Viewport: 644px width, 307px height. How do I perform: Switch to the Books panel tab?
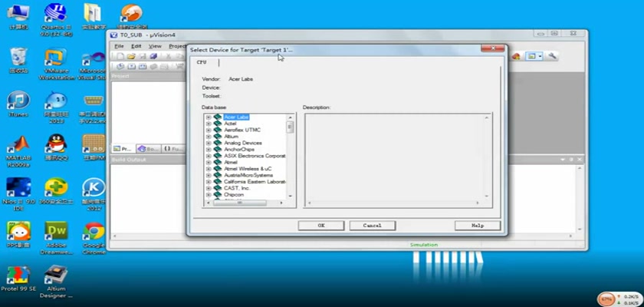(148, 149)
